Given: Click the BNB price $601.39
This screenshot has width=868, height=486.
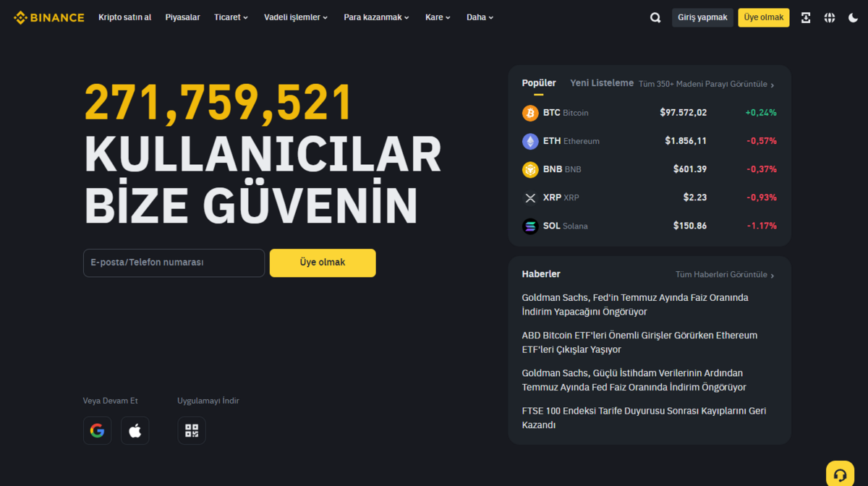Looking at the screenshot, I should [x=690, y=169].
